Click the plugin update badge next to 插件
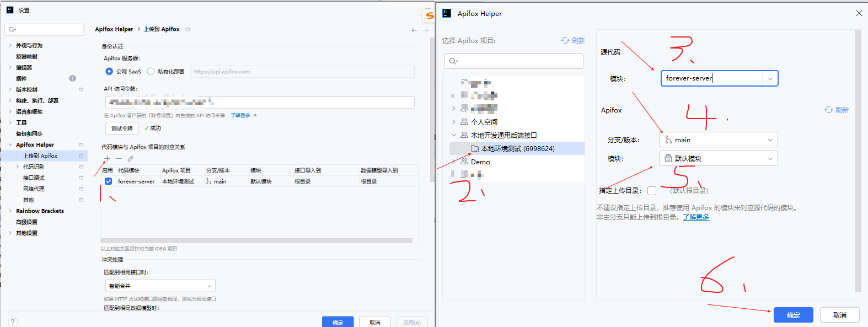Image resolution: width=868 pixels, height=327 pixels. pos(72,78)
